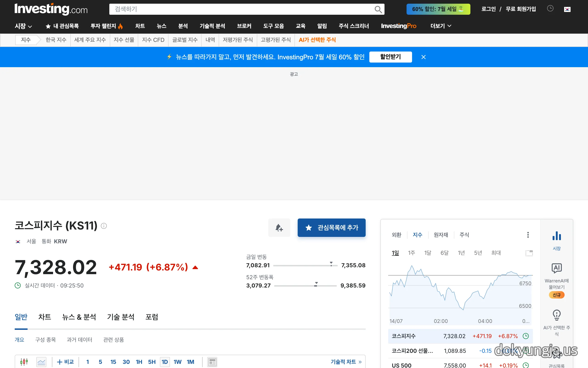Select widget 최대 time range
The image size is (588, 368).
(x=496, y=253)
